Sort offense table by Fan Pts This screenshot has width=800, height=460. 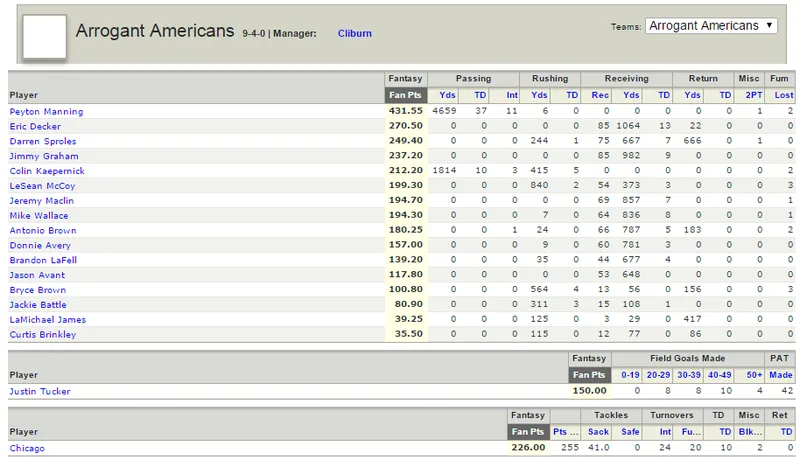tap(405, 95)
